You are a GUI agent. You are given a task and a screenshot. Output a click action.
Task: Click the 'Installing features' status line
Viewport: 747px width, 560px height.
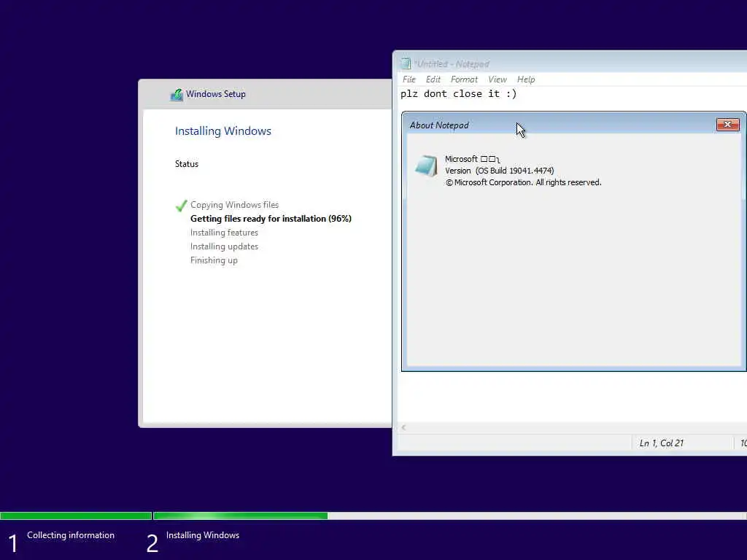tap(224, 233)
